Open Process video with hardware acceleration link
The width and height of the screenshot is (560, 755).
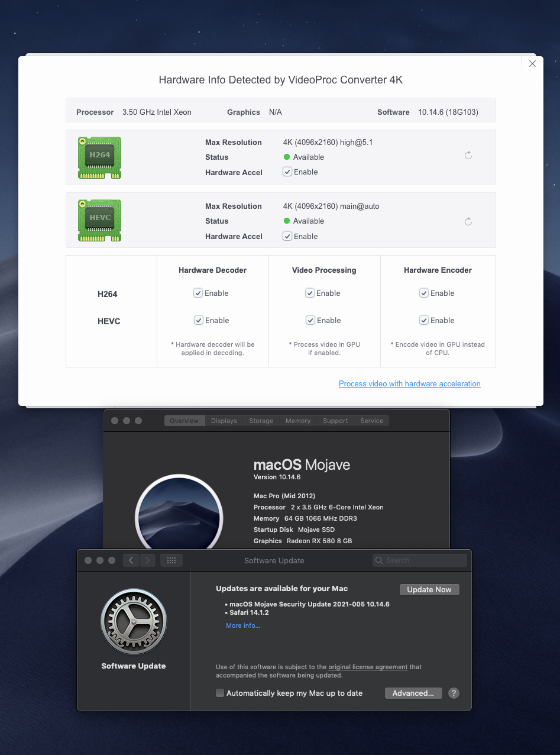pos(409,384)
